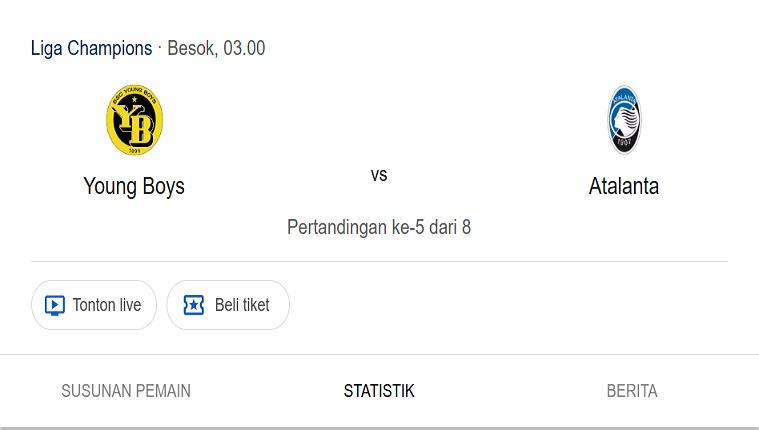
Task: Click the divider line above the tabs
Action: click(x=379, y=354)
